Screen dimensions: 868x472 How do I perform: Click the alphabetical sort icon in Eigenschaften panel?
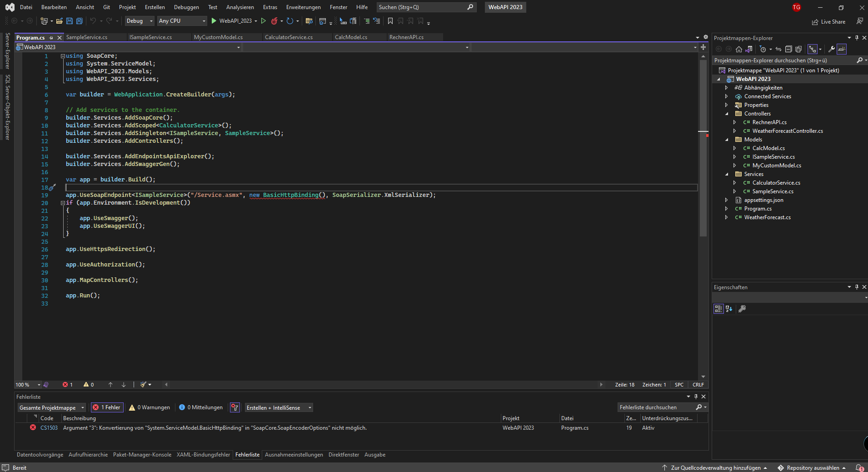[729, 309]
